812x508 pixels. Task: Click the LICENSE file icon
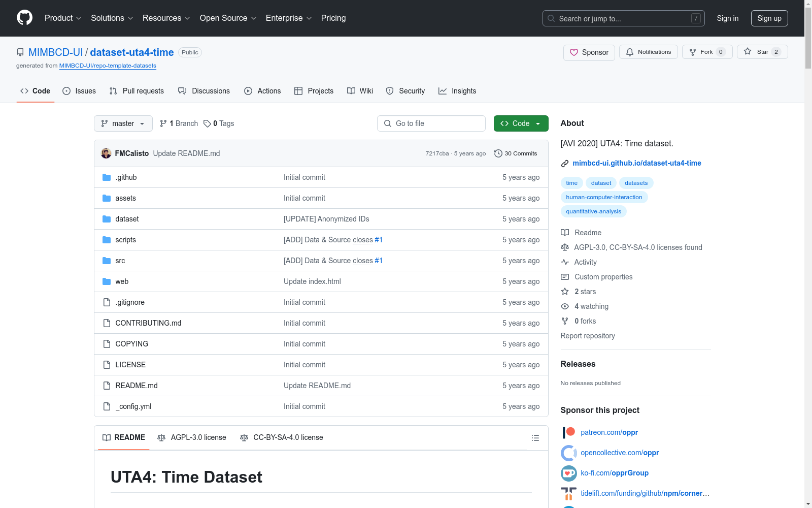pos(107,365)
